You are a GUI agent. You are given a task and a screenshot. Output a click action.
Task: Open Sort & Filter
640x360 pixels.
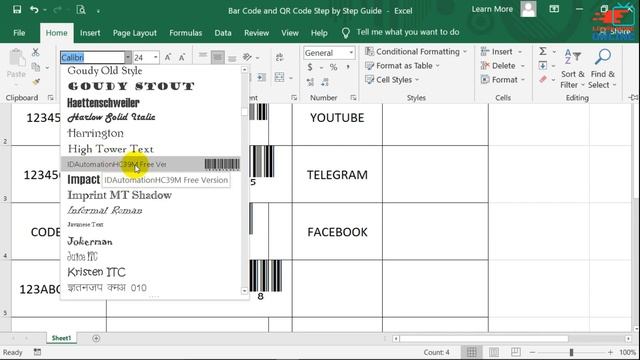pos(573,69)
